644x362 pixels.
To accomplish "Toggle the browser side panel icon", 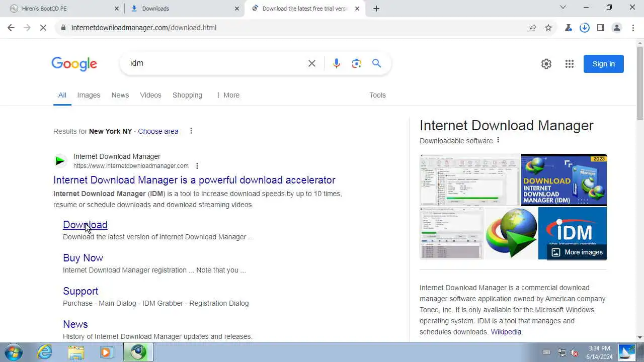I will 601,28.
